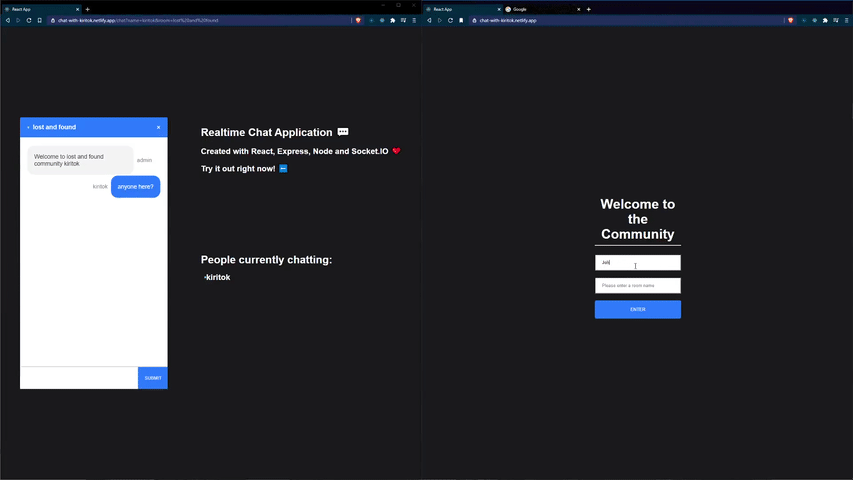Close the Google tab

[579, 9]
